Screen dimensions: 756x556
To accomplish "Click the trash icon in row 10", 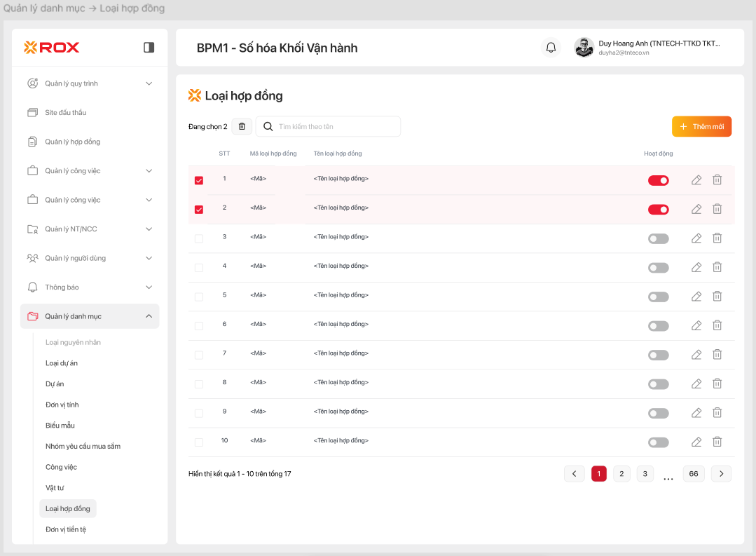I will click(x=717, y=442).
